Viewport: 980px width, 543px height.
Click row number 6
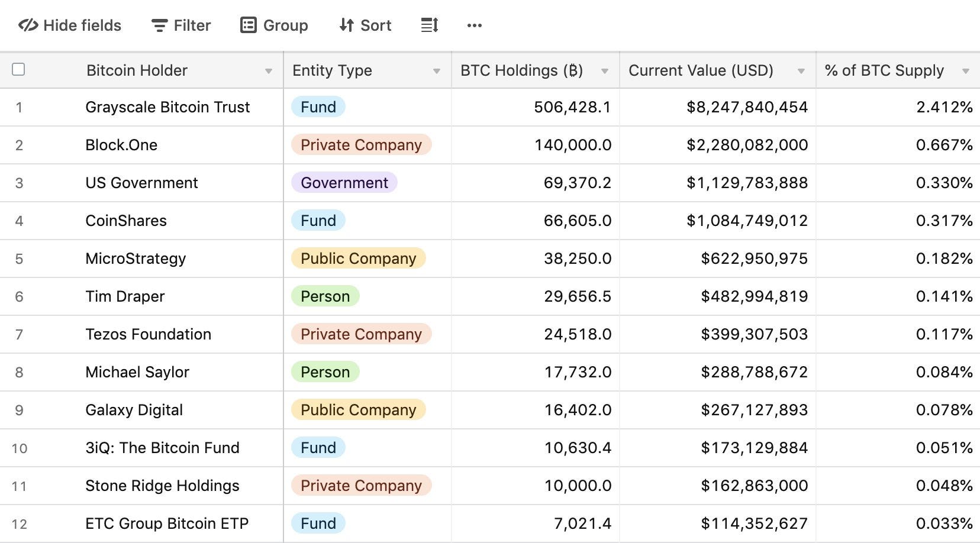tap(19, 297)
